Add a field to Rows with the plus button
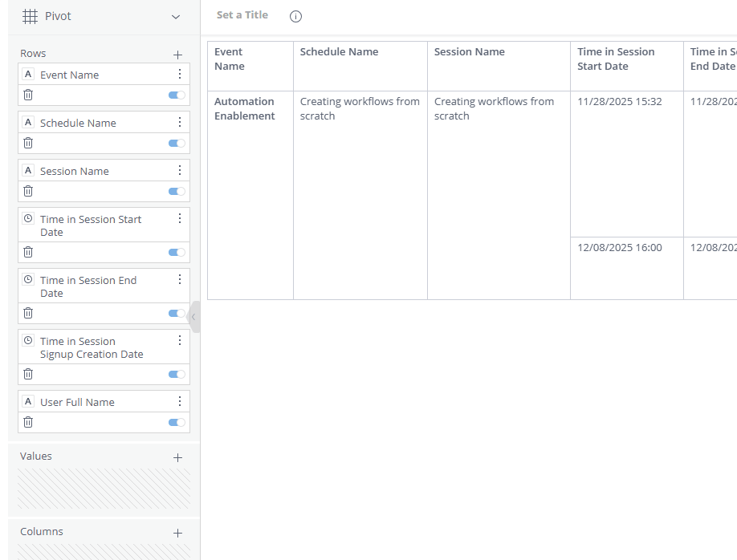737x560 pixels. [x=177, y=54]
